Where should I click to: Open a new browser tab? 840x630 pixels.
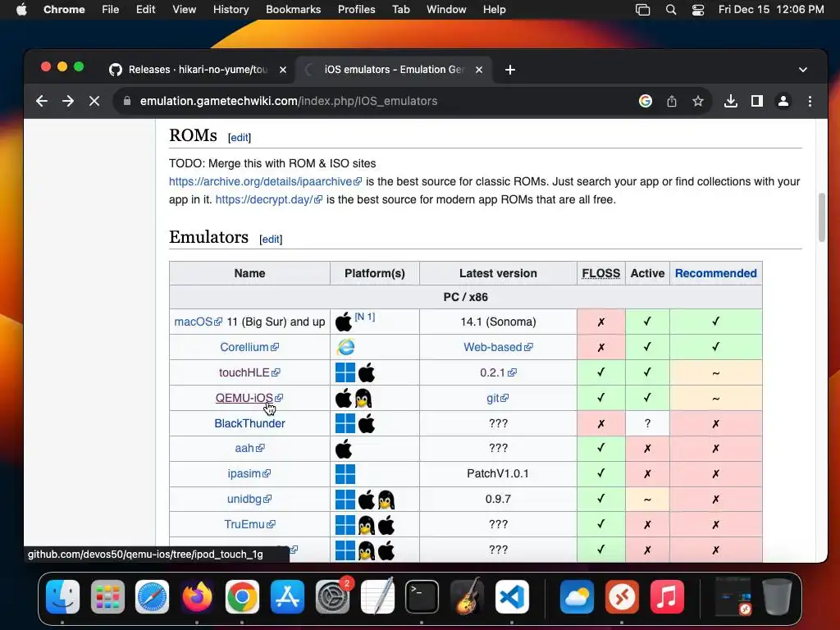click(510, 70)
